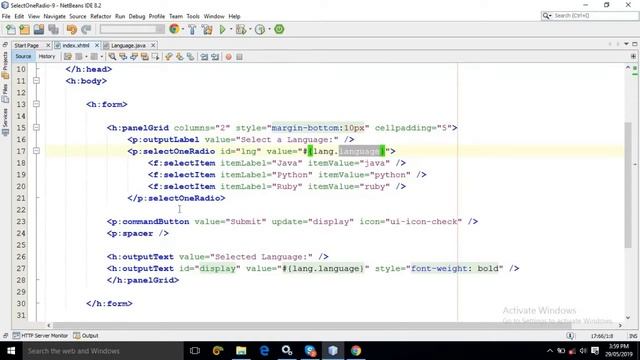The width and height of the screenshot is (640, 360).
Task: Click the Shift Line Right icon
Action: click(x=215, y=57)
